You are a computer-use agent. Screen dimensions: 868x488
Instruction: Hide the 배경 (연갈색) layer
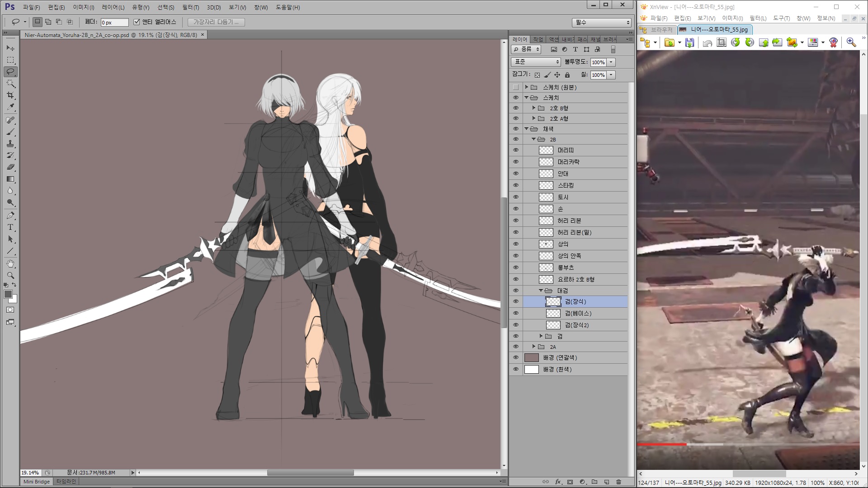pos(516,357)
